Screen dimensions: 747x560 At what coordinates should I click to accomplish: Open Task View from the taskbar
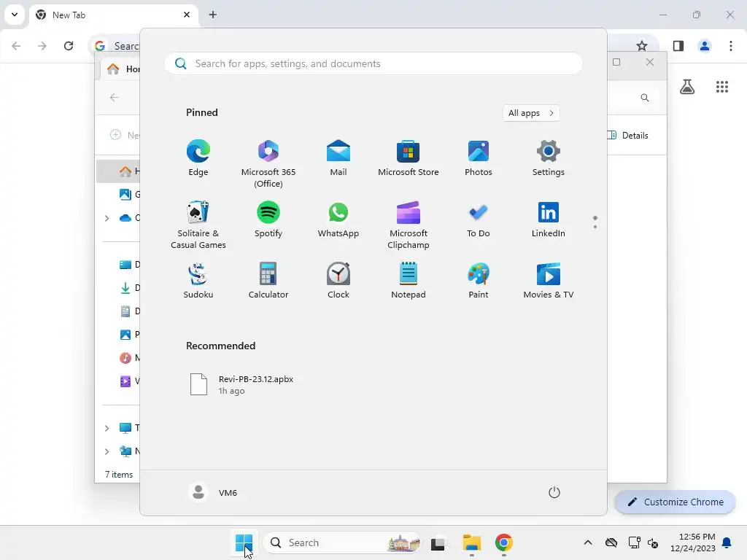coord(438,542)
